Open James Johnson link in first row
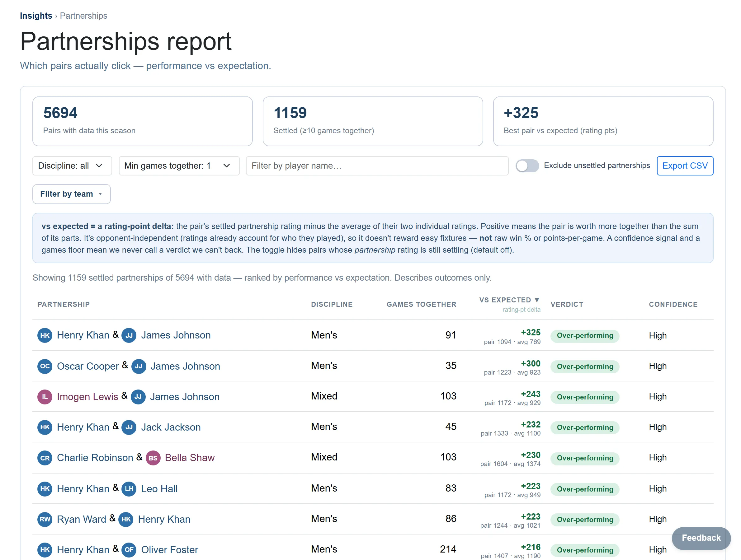Screen dimensions: 741x560 click(176, 335)
